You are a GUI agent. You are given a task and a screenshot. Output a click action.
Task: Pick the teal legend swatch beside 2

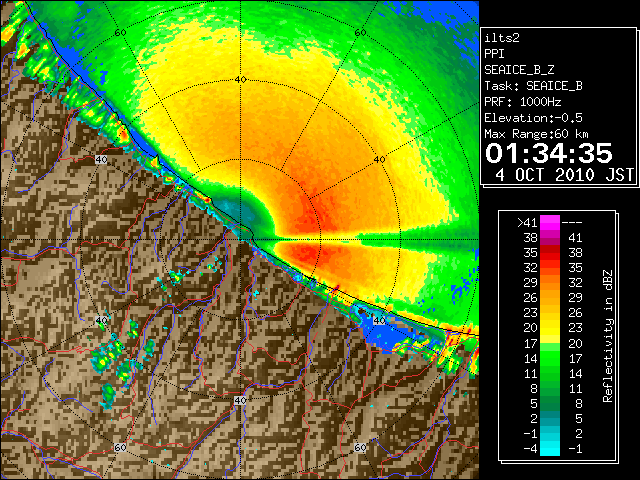(550, 418)
